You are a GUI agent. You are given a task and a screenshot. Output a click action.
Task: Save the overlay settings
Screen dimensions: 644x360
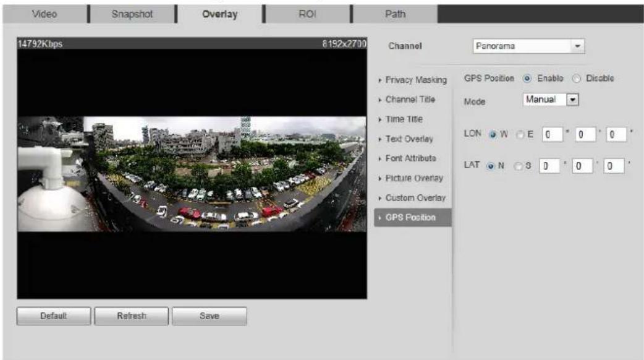coord(210,316)
